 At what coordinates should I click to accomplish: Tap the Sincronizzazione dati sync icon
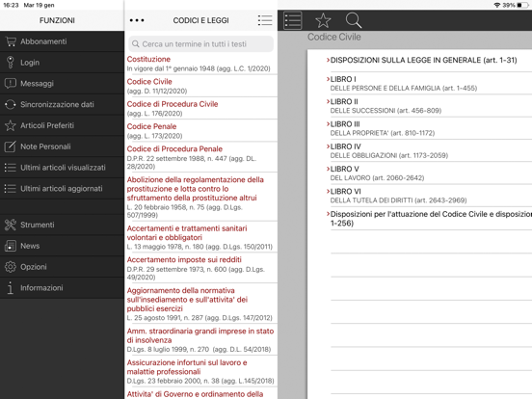(x=11, y=104)
